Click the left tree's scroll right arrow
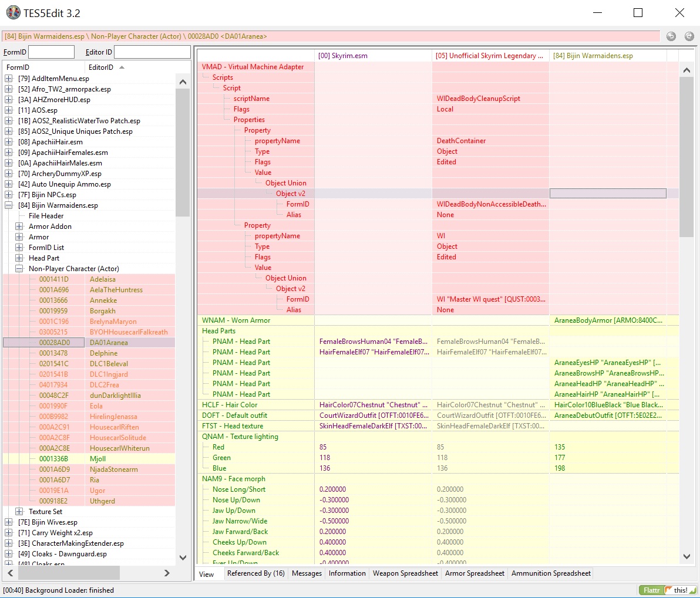This screenshot has height=598, width=700. pyautogui.click(x=167, y=573)
